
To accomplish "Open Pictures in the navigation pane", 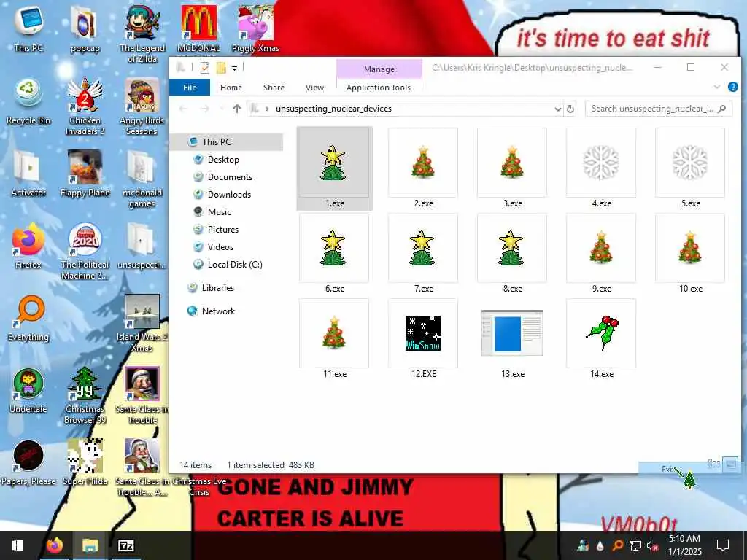I will tap(222, 230).
